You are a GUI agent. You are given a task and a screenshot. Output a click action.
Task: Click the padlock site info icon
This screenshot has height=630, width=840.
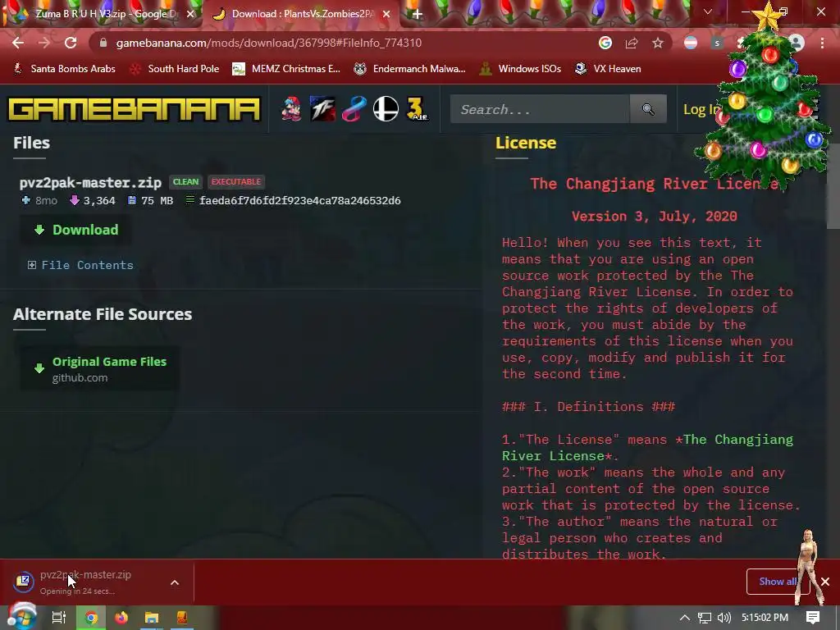point(103,43)
